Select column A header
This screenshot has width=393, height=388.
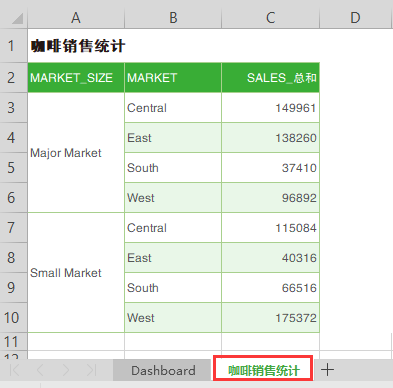point(76,18)
